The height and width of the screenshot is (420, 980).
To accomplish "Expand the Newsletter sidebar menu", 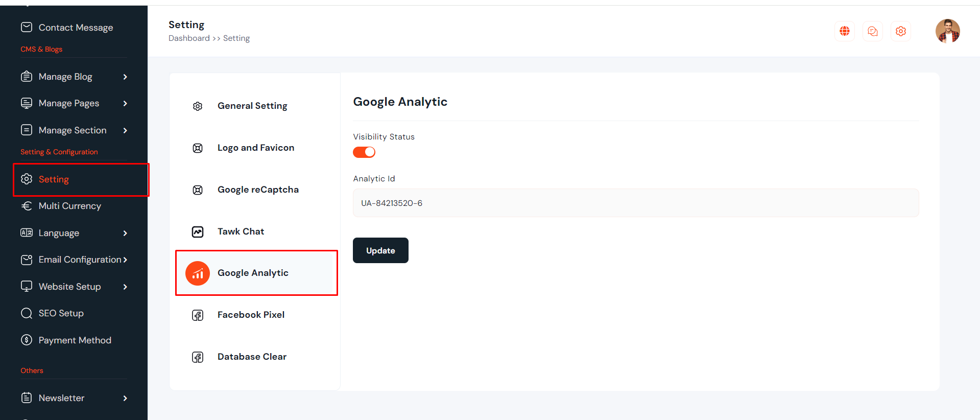I will [x=125, y=398].
